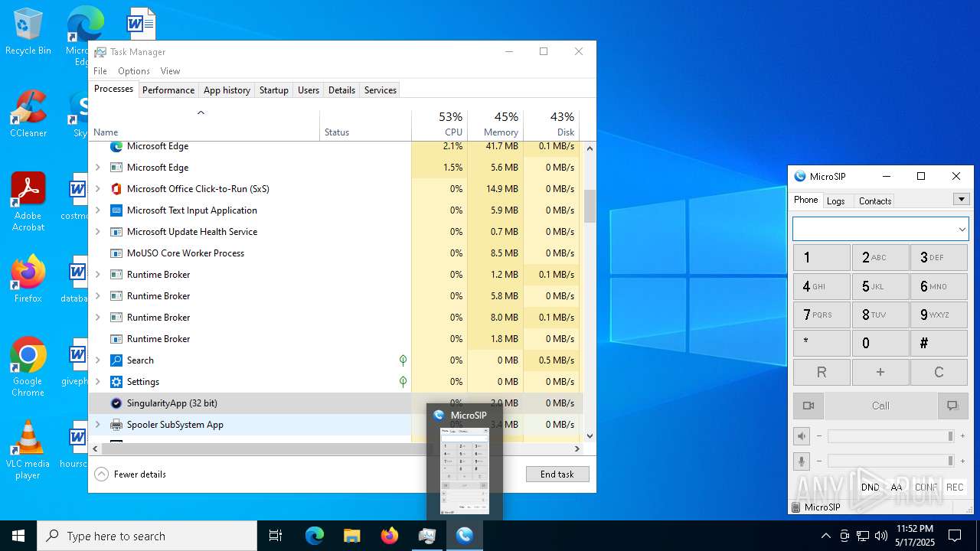Select the Phone tab in MicroSIP

point(805,200)
